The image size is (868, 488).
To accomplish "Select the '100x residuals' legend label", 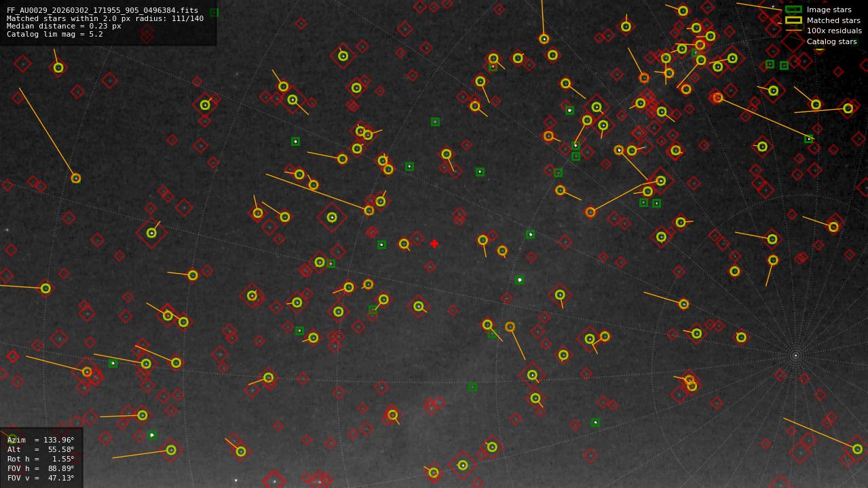I will coord(834,31).
